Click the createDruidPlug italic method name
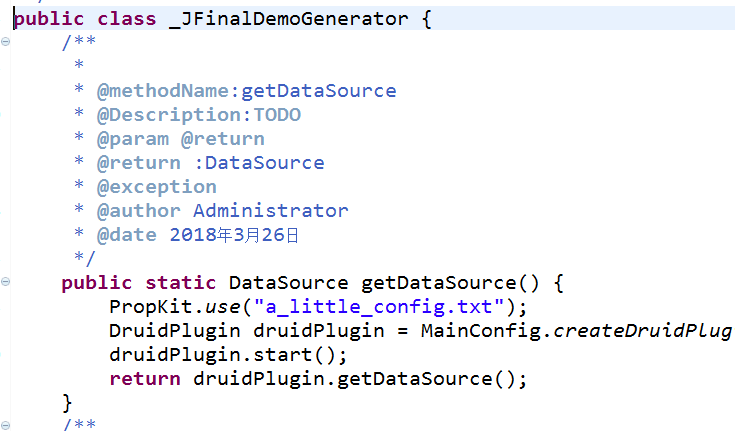This screenshot has width=735, height=431. point(643,331)
